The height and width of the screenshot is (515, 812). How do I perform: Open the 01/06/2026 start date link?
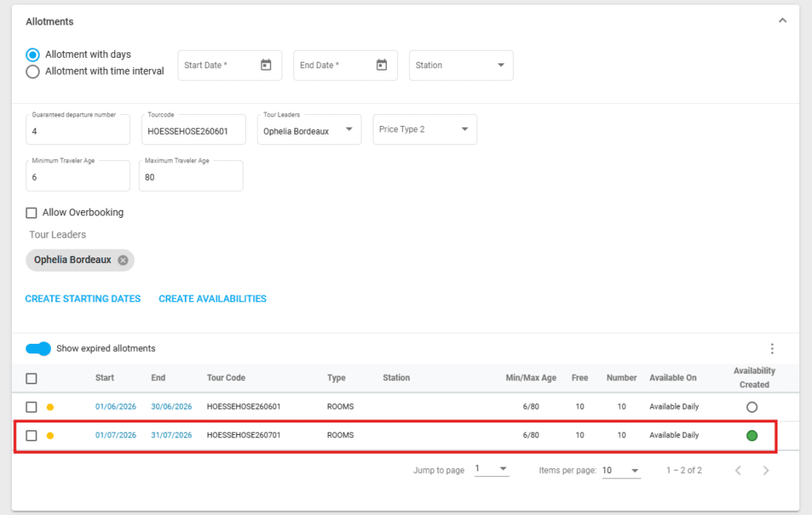(116, 406)
